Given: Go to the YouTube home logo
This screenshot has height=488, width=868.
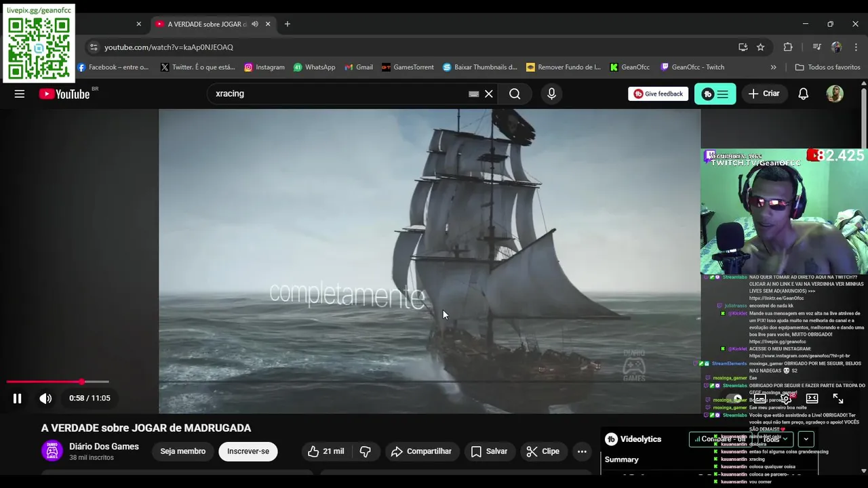Looking at the screenshot, I should pos(64,94).
